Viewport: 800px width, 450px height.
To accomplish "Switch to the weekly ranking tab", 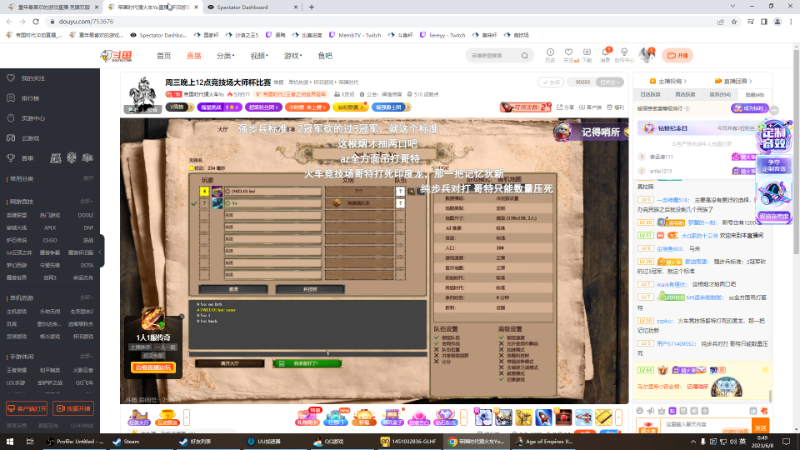I will tap(685, 95).
